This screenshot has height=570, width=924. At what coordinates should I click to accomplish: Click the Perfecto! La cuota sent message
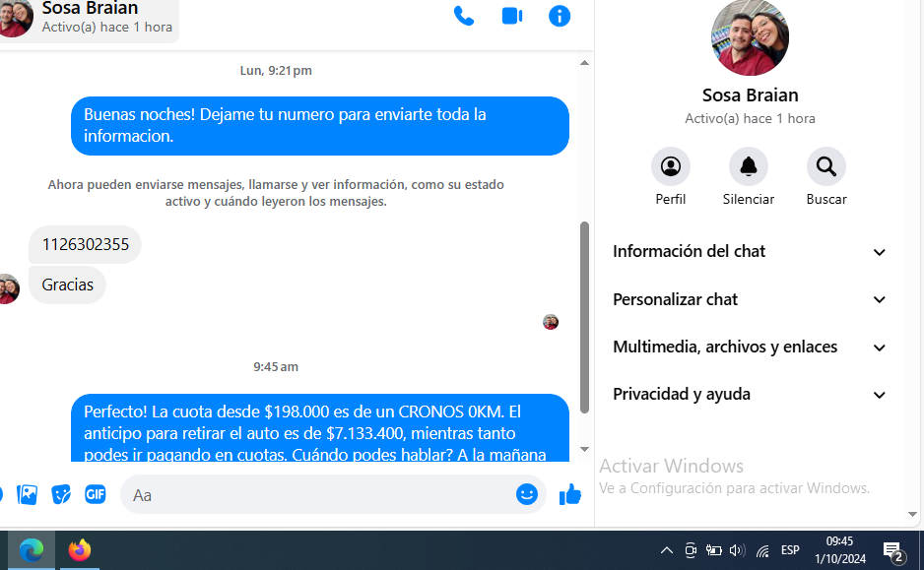pos(320,428)
